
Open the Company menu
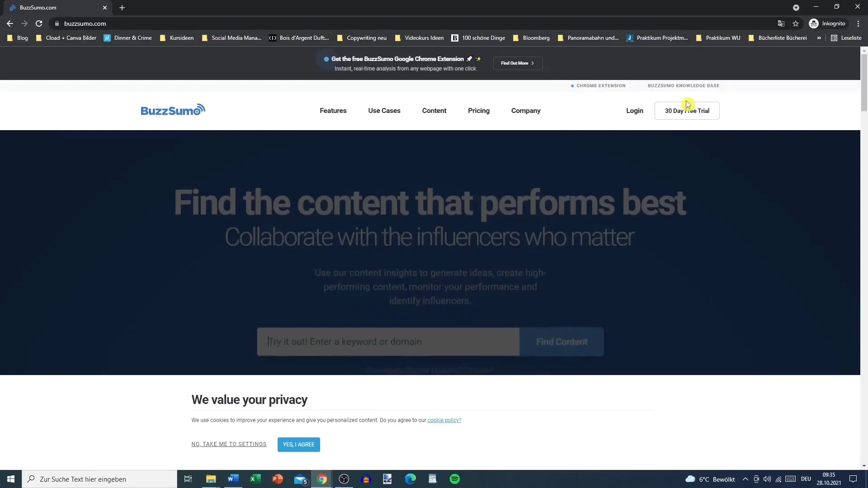(525, 111)
